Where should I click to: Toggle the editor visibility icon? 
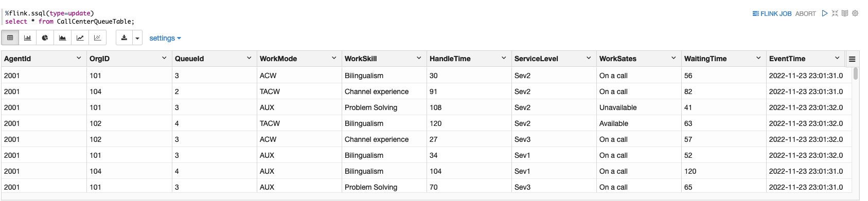pyautogui.click(x=835, y=13)
